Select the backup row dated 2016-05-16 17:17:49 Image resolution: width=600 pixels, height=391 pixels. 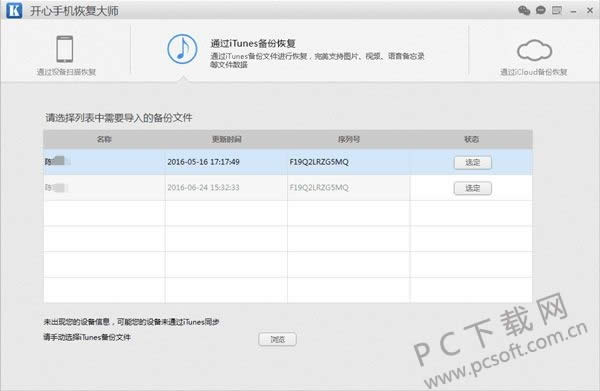(x=287, y=162)
